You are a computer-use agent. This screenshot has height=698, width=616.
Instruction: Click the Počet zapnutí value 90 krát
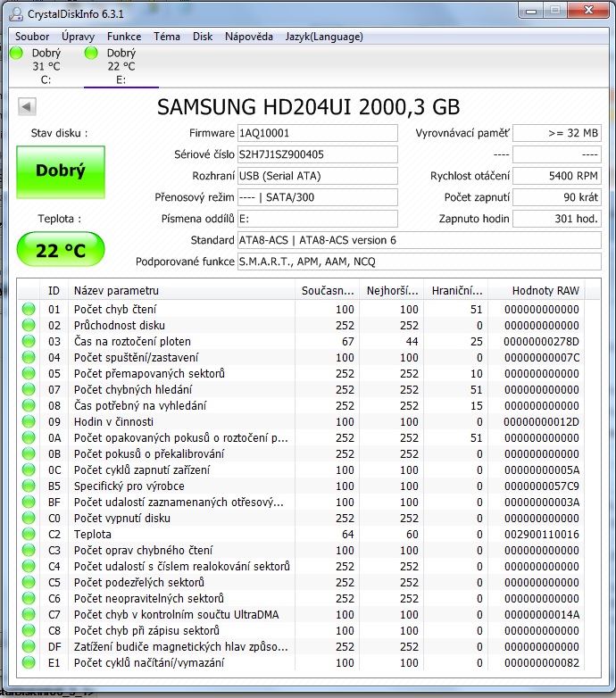(557, 197)
